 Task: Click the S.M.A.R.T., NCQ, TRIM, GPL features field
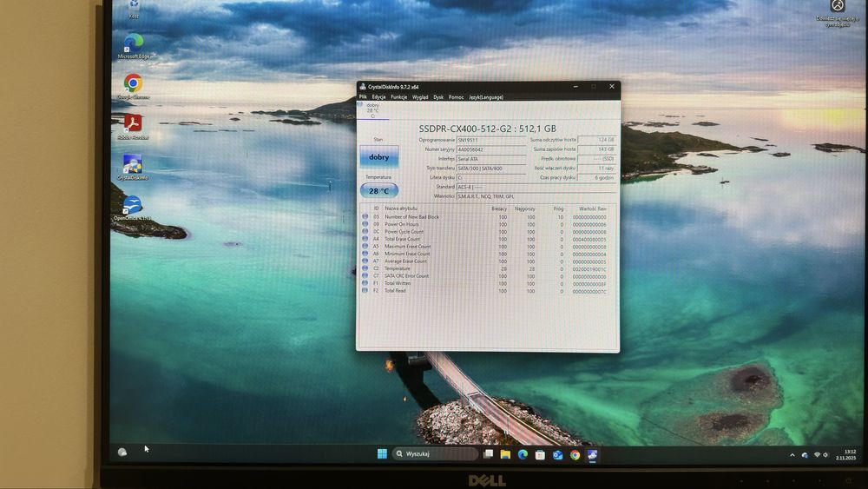[x=536, y=196]
